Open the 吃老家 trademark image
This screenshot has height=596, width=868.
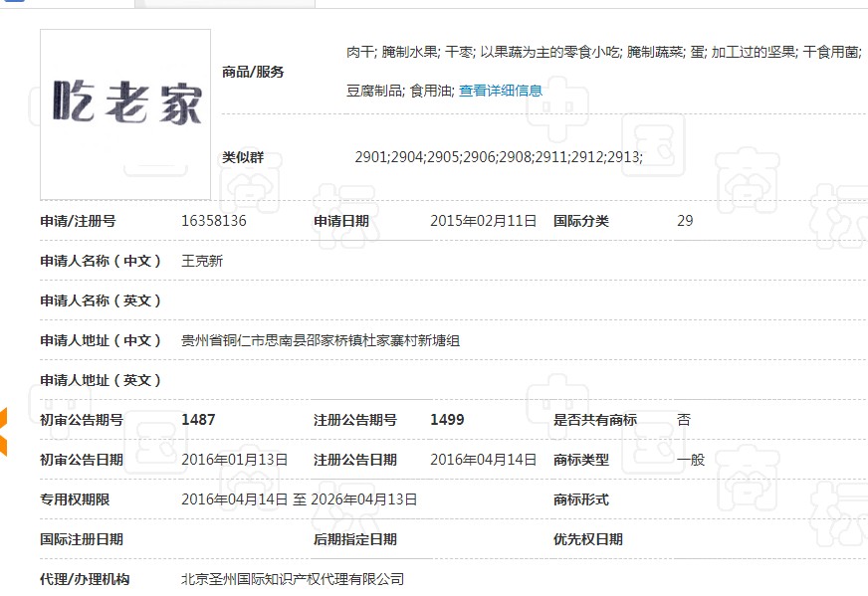125,113
